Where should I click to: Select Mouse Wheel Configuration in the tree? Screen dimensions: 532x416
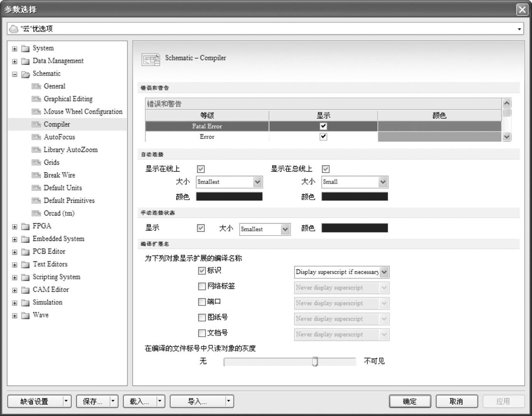[x=83, y=112]
